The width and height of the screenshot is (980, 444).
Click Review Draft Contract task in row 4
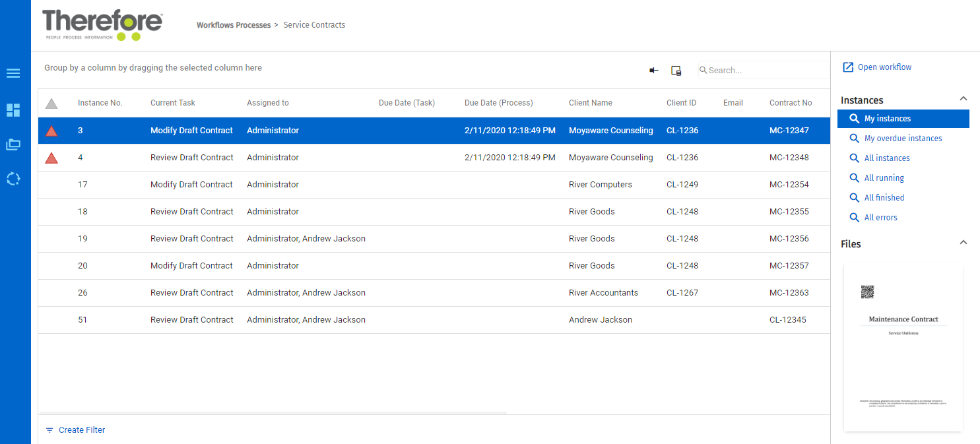[192, 158]
